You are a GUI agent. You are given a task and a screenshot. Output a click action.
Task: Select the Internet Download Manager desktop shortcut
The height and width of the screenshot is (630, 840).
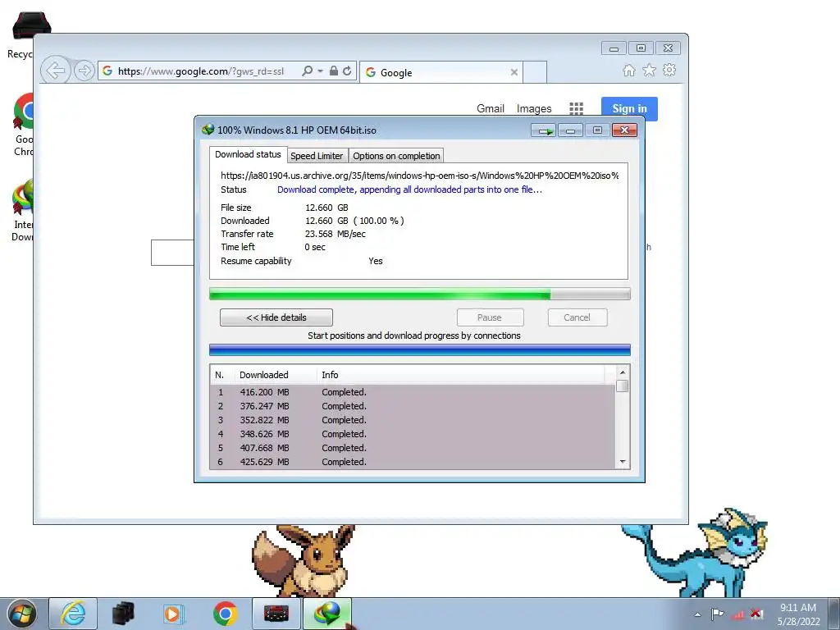coord(22,211)
